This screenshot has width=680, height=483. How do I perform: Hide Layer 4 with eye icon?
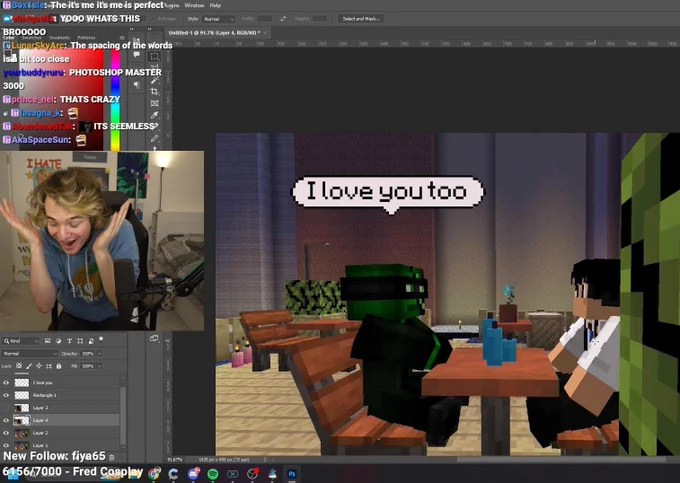(x=6, y=420)
